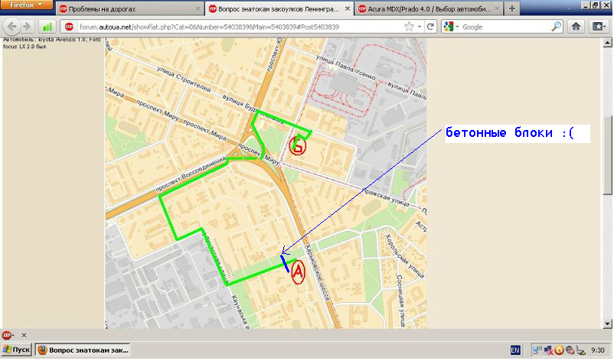Click the browser back arrow button
Viewport: 614px width, 364px height.
click(x=12, y=26)
